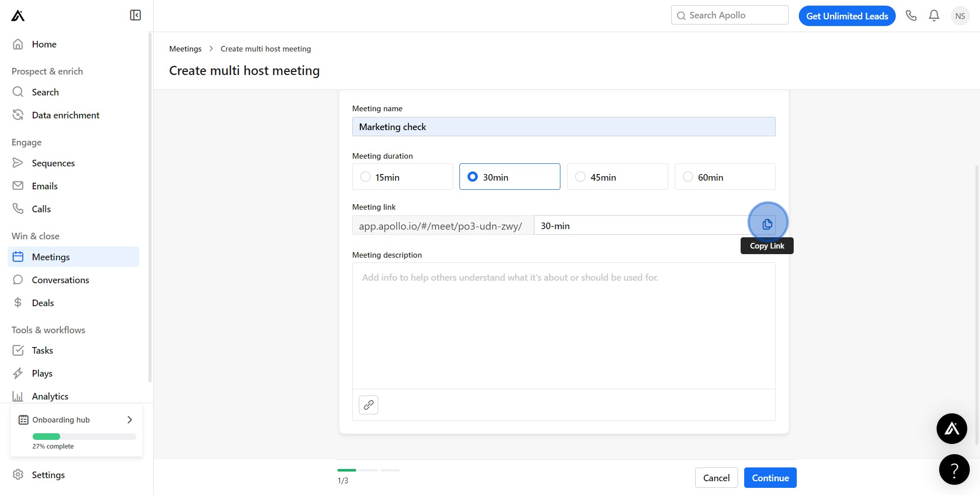Click the Meeting description text area
980x495 pixels.
tap(563, 326)
